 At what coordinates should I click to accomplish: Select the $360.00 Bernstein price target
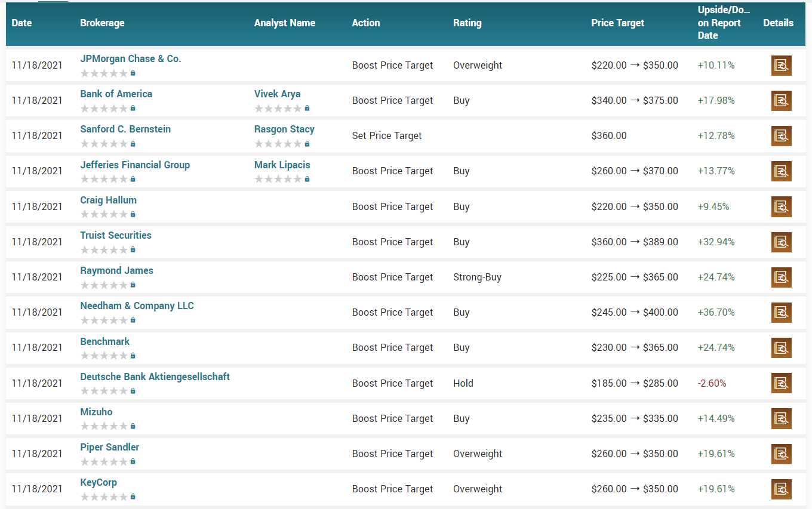(609, 135)
